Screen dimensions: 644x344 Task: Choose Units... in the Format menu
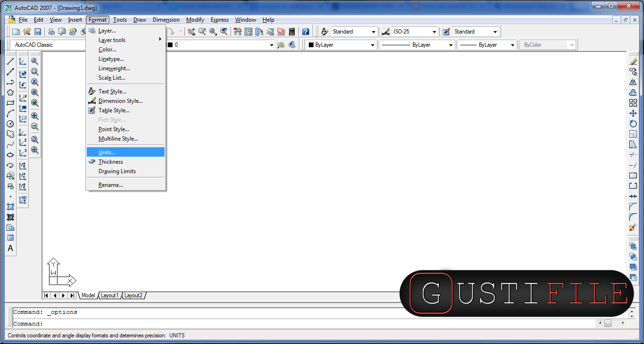(x=125, y=152)
